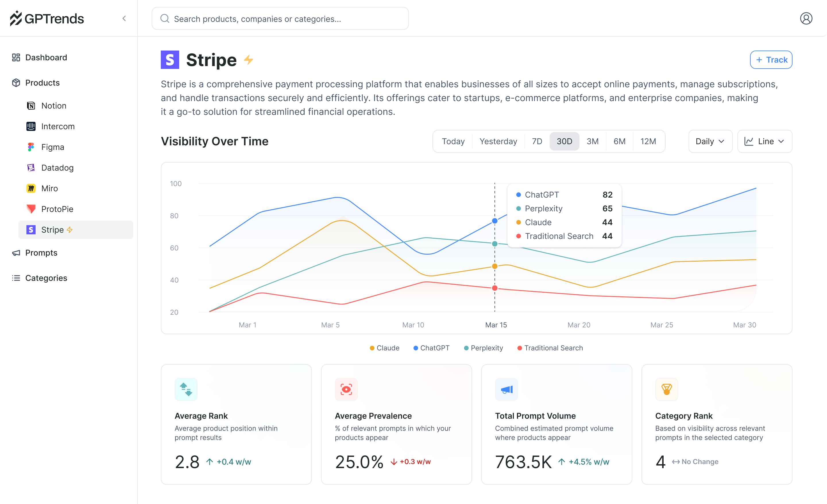The image size is (827, 504).
Task: Toggle the ChatGPT series in the legend
Action: (x=431, y=348)
